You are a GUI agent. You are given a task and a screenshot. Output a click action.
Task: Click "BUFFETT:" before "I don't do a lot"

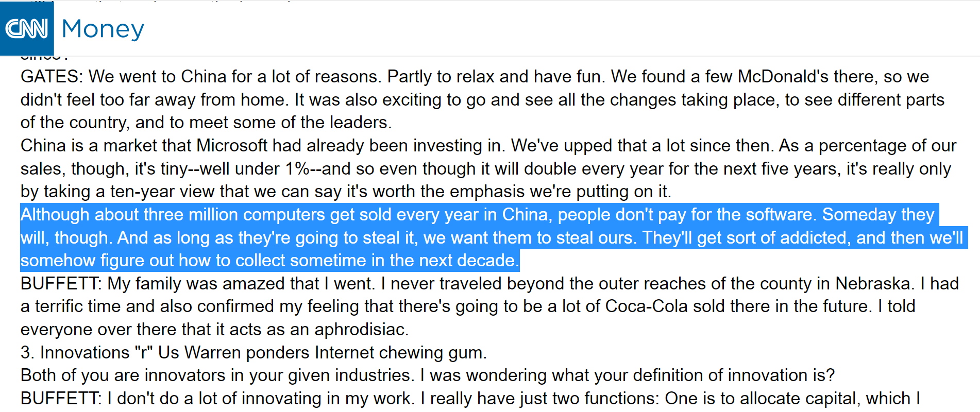coord(61,399)
